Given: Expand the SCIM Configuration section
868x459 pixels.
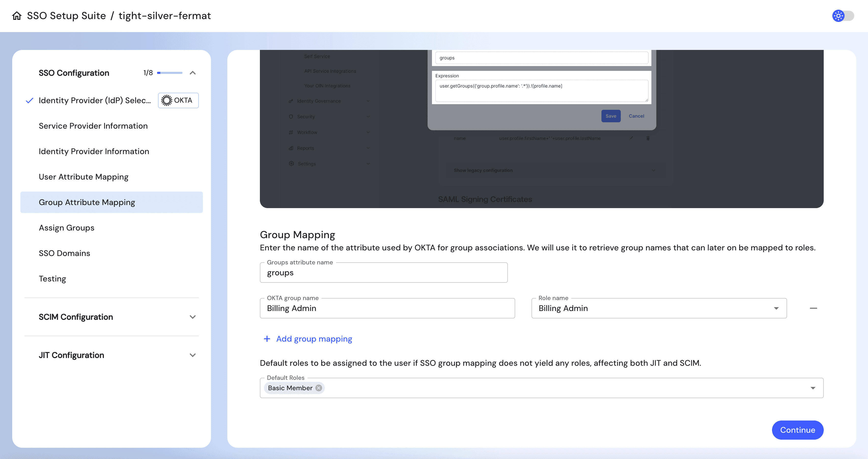Looking at the screenshot, I should pos(193,317).
